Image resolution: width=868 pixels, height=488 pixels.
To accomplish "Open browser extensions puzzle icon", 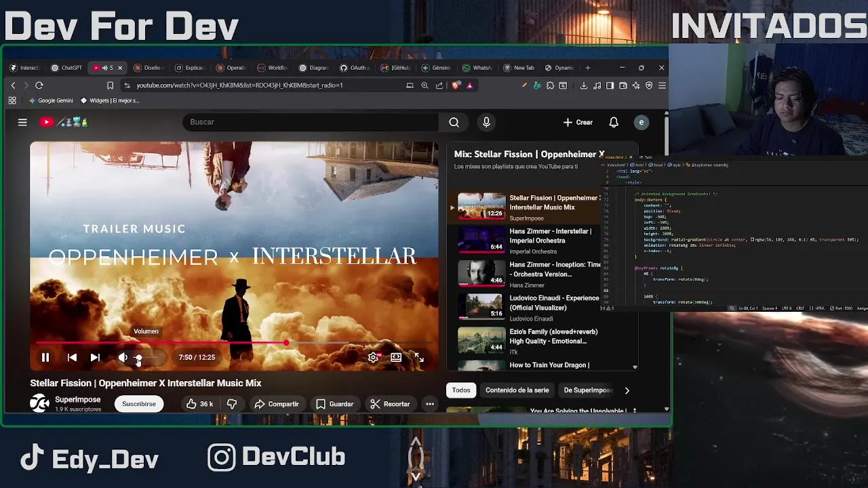I will (550, 85).
